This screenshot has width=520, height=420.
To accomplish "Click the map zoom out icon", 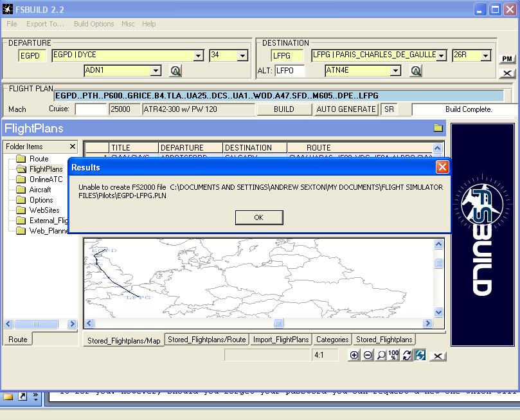I will tap(368, 355).
